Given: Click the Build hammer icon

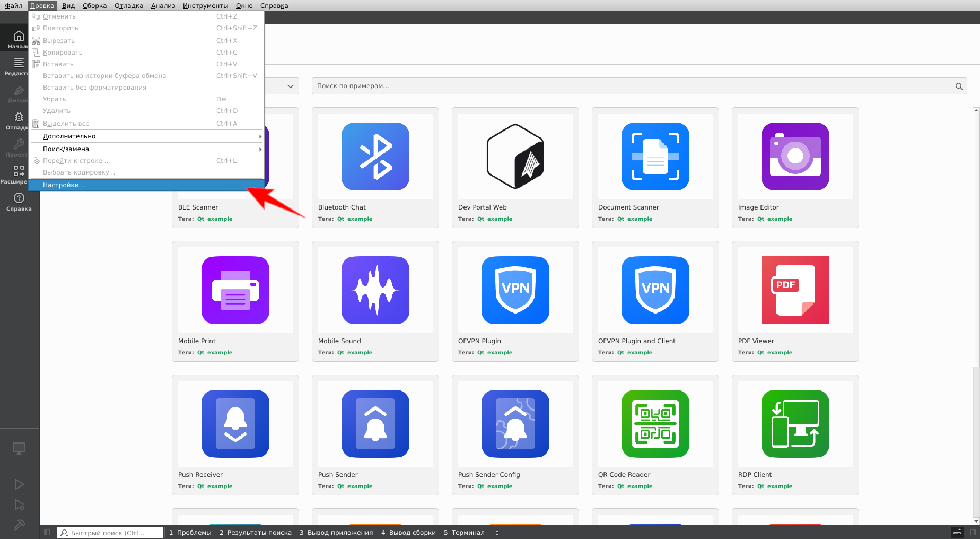Looking at the screenshot, I should tap(19, 525).
